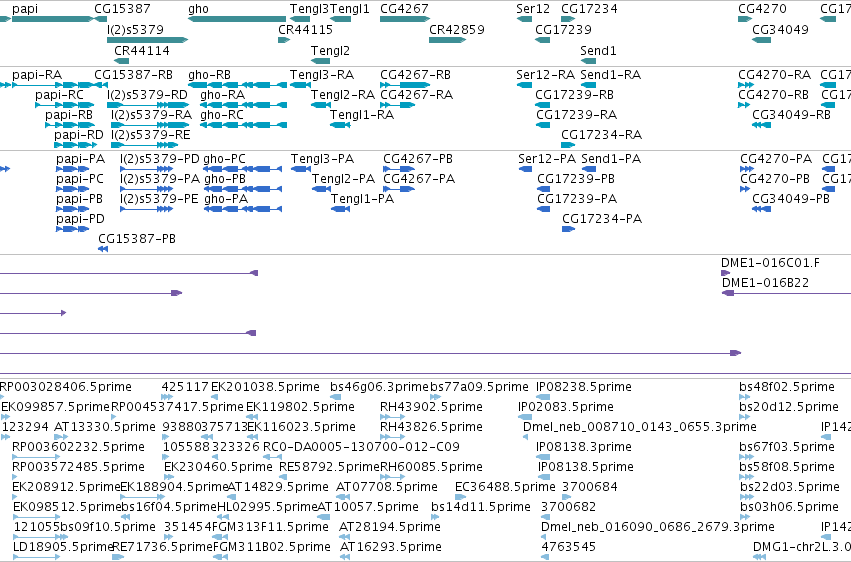Click EST bs46g06.3prime
The height and width of the screenshot is (562, 851).
(379, 386)
